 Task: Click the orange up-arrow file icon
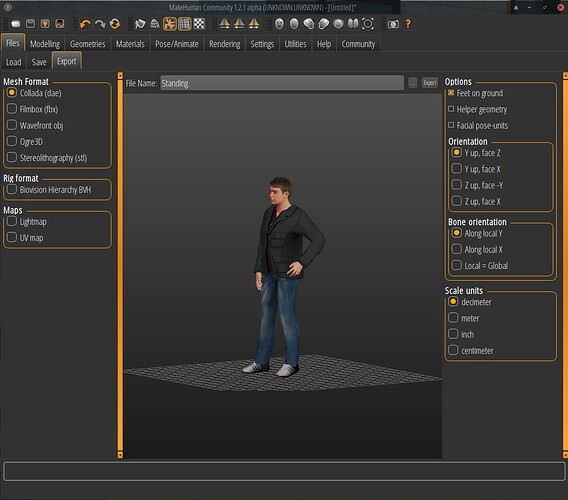coord(45,24)
